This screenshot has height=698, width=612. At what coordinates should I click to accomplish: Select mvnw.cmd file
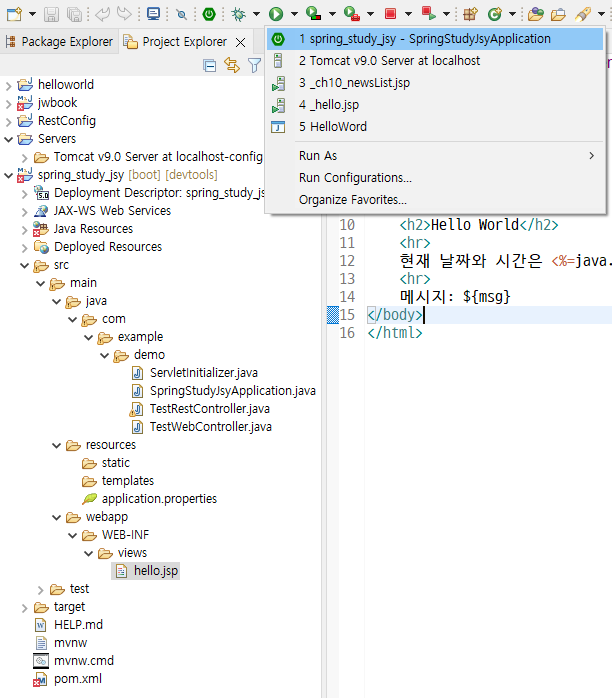(x=84, y=661)
